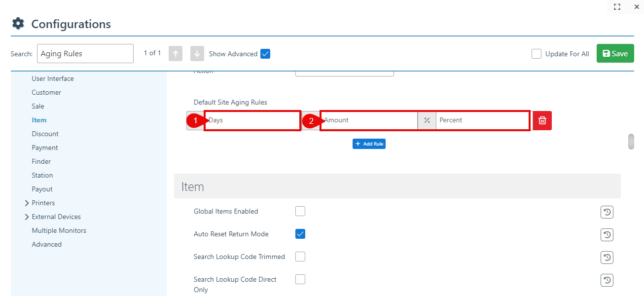The width and height of the screenshot is (644, 296).
Task: Click the red trash delete rule icon
Action: pyautogui.click(x=542, y=120)
